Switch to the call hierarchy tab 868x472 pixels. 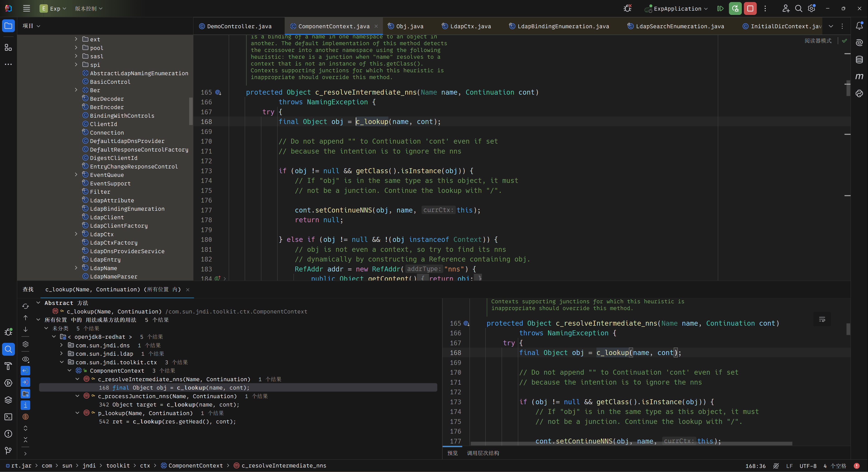[483, 453]
